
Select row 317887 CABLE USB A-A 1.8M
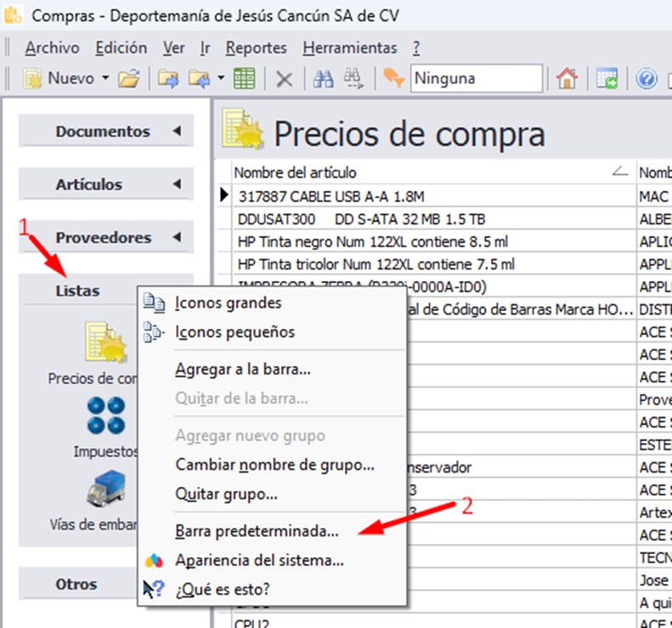(433, 196)
